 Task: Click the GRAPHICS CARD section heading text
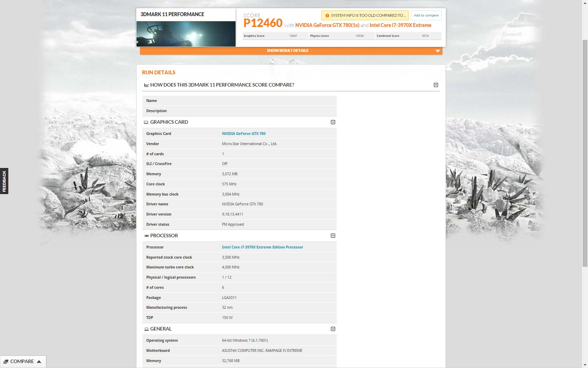click(x=169, y=122)
